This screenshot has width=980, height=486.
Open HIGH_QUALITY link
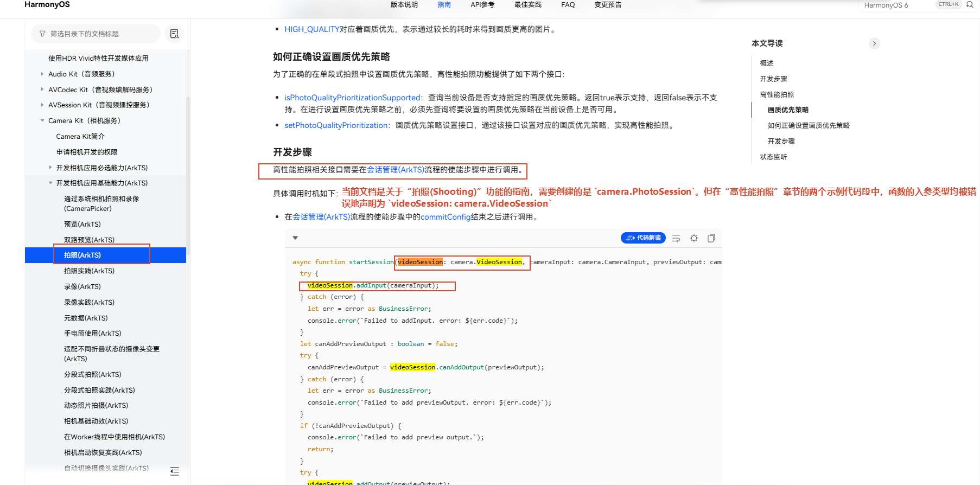(x=312, y=29)
